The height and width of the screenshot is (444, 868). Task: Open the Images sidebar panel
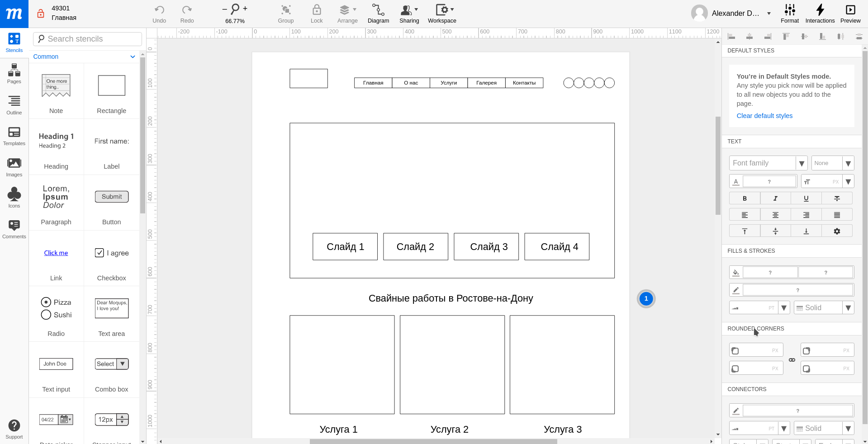tap(14, 167)
